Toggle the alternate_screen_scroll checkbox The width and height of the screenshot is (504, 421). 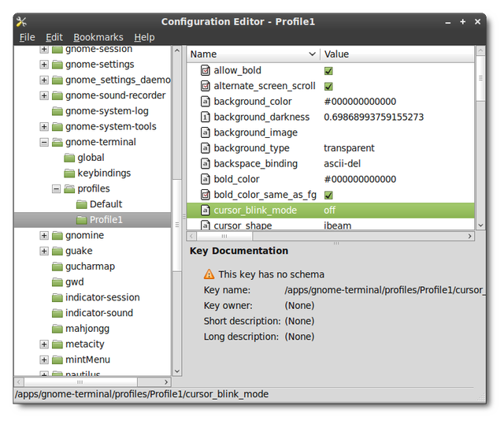328,86
